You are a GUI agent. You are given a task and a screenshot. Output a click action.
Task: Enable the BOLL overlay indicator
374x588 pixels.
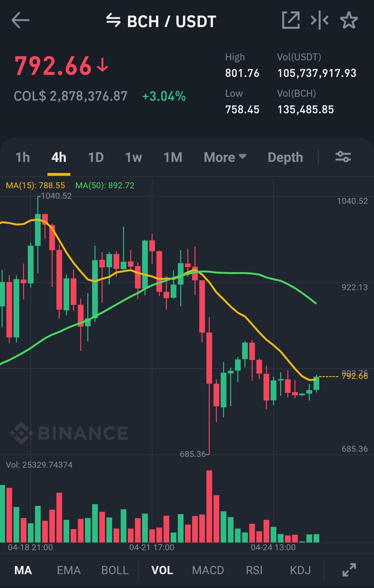point(115,570)
